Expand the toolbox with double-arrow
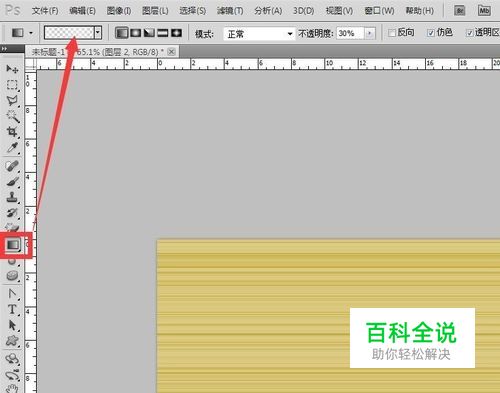This screenshot has width=500, height=393. [x=4, y=49]
